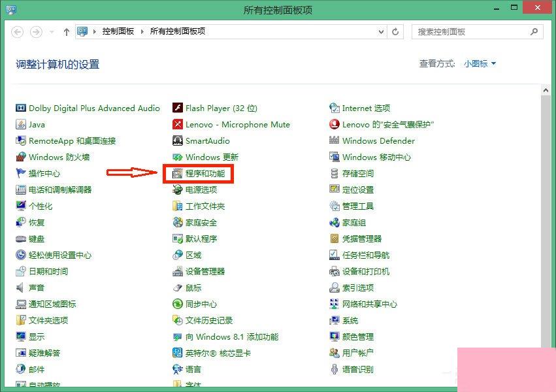Click the 设备和打印机 icon
This screenshot has width=556, height=392.
pos(335,272)
